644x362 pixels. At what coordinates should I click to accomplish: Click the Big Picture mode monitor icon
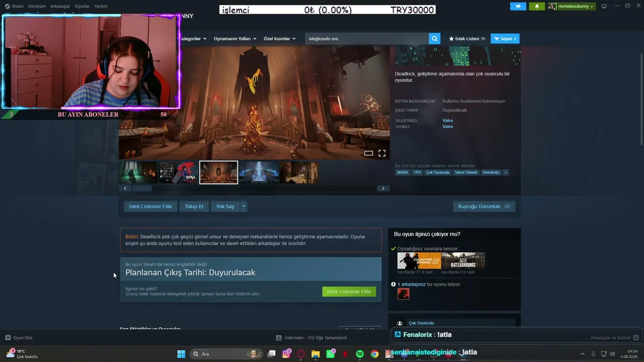pyautogui.click(x=604, y=7)
